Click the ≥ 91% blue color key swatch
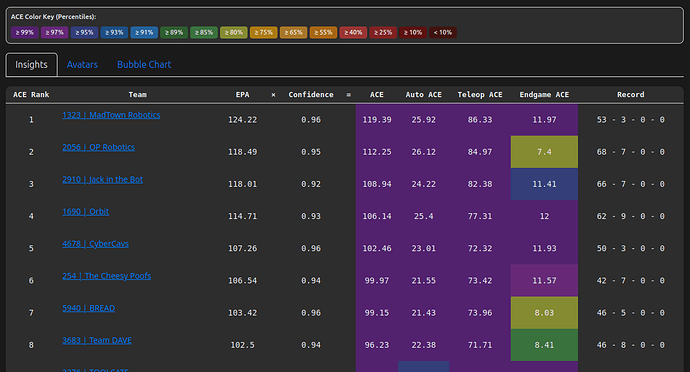The height and width of the screenshot is (372, 690). [x=144, y=33]
